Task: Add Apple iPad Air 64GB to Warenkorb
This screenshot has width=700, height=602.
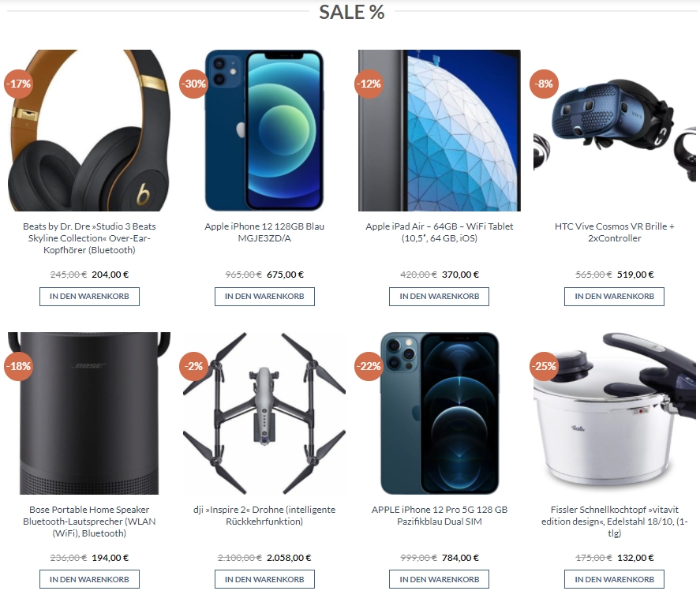Action: click(440, 297)
